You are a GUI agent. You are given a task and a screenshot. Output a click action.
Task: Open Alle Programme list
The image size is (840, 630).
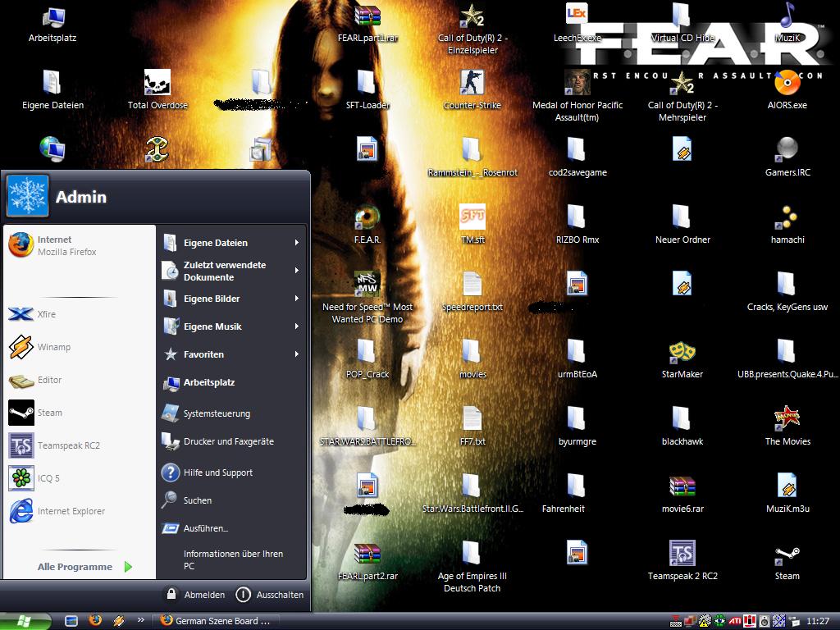[x=84, y=567]
